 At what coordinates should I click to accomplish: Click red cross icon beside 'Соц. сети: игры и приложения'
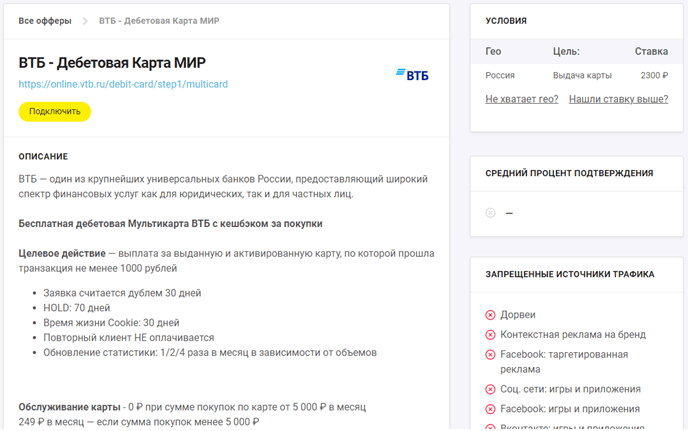pos(490,389)
